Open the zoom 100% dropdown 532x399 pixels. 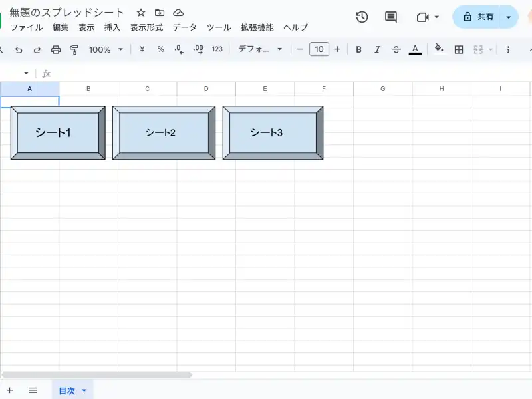106,49
